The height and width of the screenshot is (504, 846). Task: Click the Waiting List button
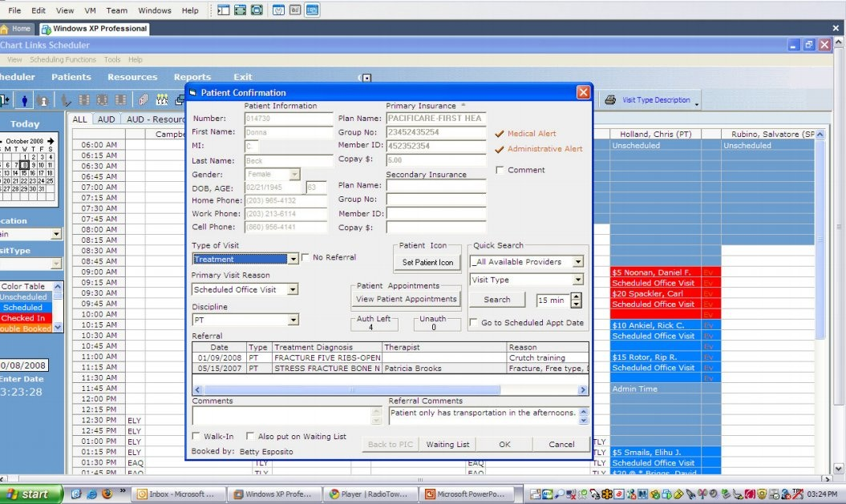447,444
